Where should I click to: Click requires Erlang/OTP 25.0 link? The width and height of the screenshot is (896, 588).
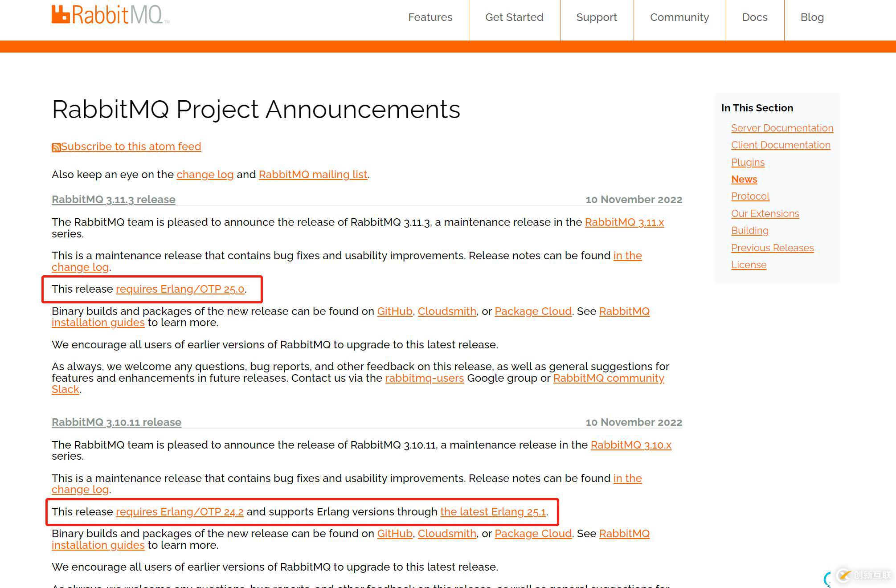click(180, 289)
